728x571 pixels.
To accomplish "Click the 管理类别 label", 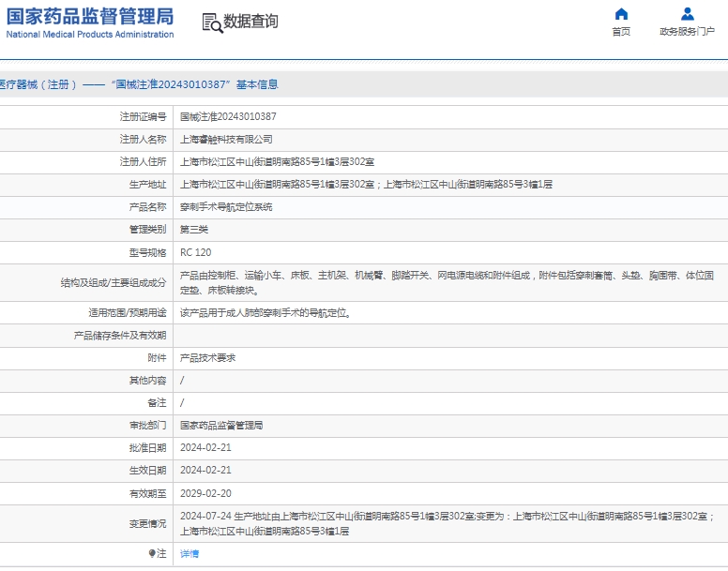I will click(147, 230).
